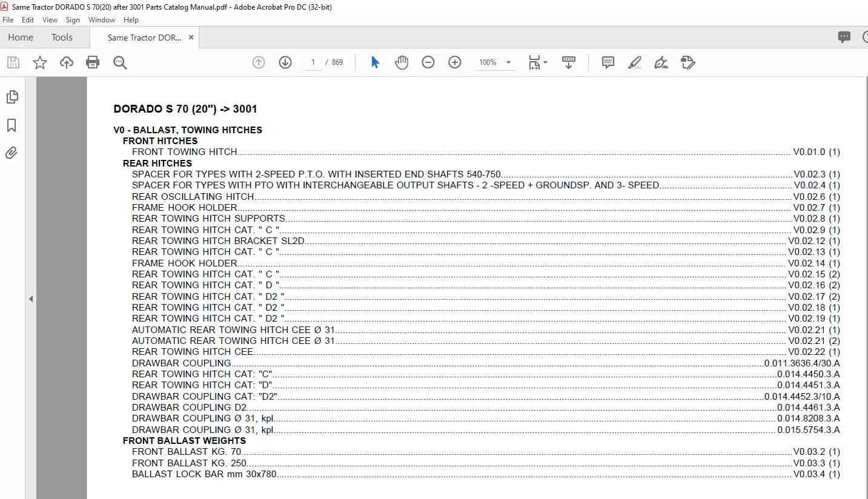Open the DRAWBAR COUPLING D2 entry

[190, 407]
